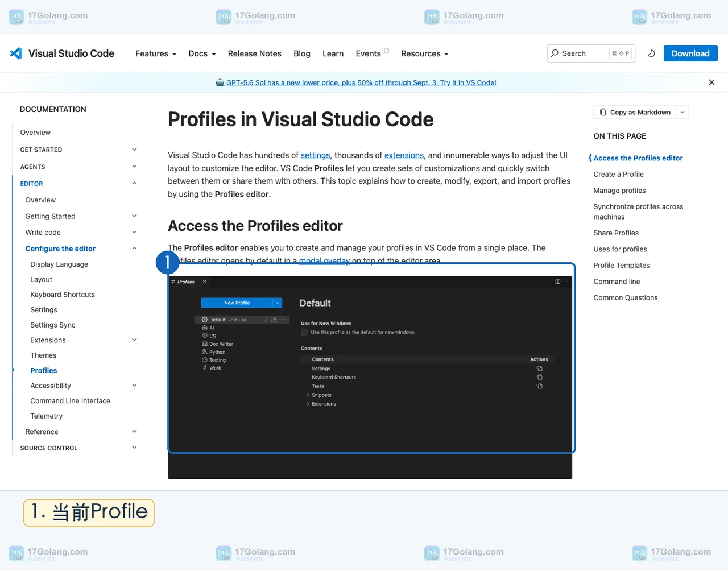Open the Events external link

(372, 53)
